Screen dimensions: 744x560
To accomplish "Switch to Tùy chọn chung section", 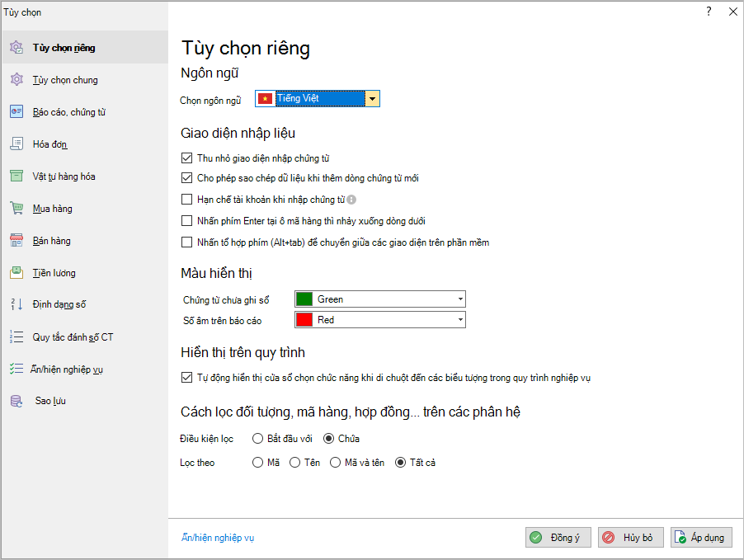I will point(64,80).
